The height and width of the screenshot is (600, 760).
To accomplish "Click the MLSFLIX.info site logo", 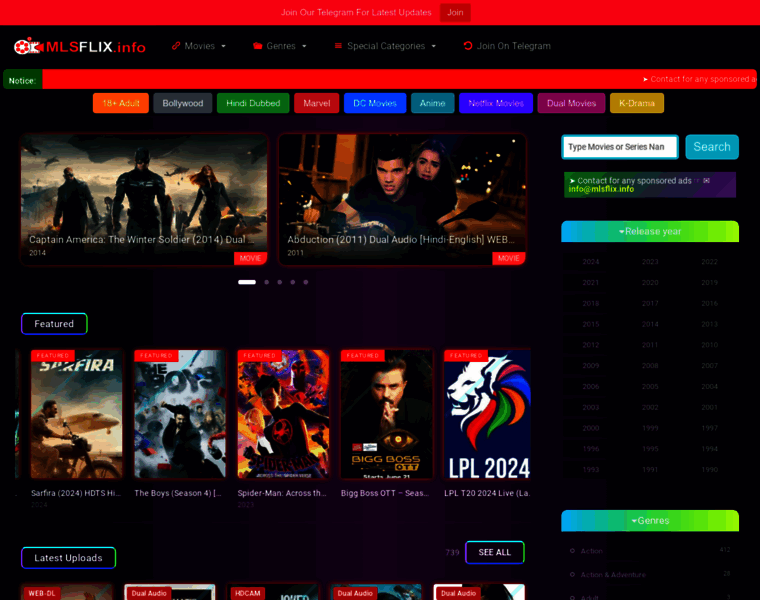I will [x=80, y=47].
